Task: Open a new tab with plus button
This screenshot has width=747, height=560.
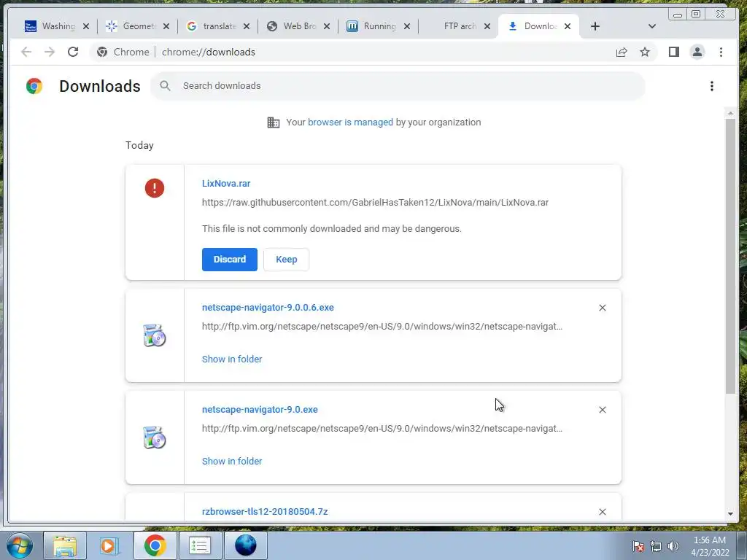Action: (595, 26)
